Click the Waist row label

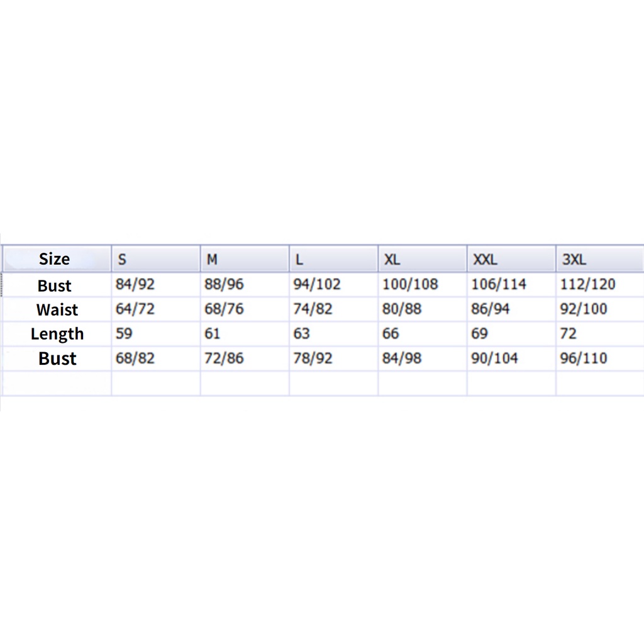pyautogui.click(x=57, y=309)
